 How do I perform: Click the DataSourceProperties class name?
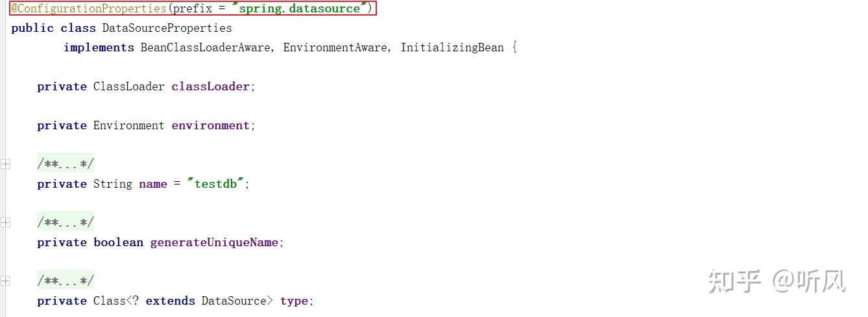(x=167, y=28)
